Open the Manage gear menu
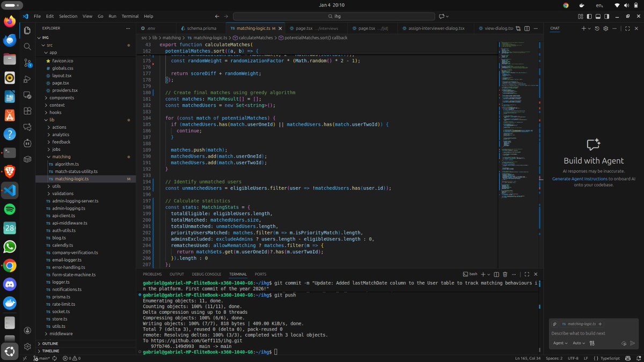Image resolution: width=644 pixels, height=362 pixels. 27,345
